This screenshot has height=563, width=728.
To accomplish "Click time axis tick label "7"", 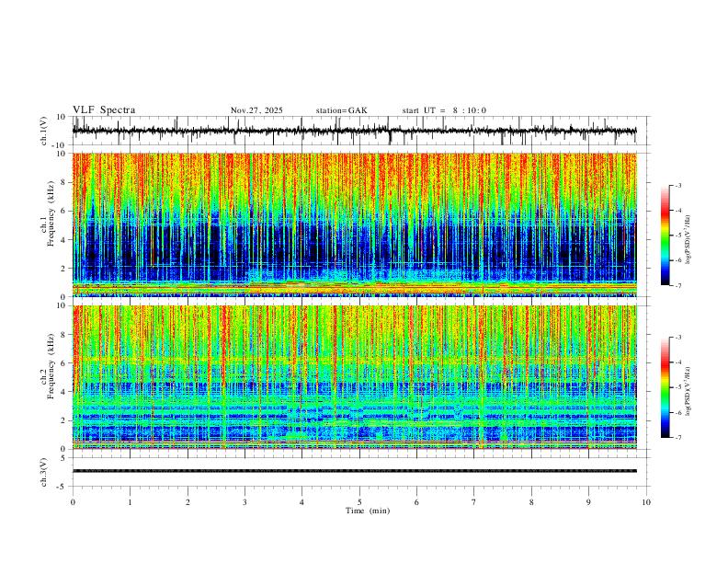I will click(474, 502).
